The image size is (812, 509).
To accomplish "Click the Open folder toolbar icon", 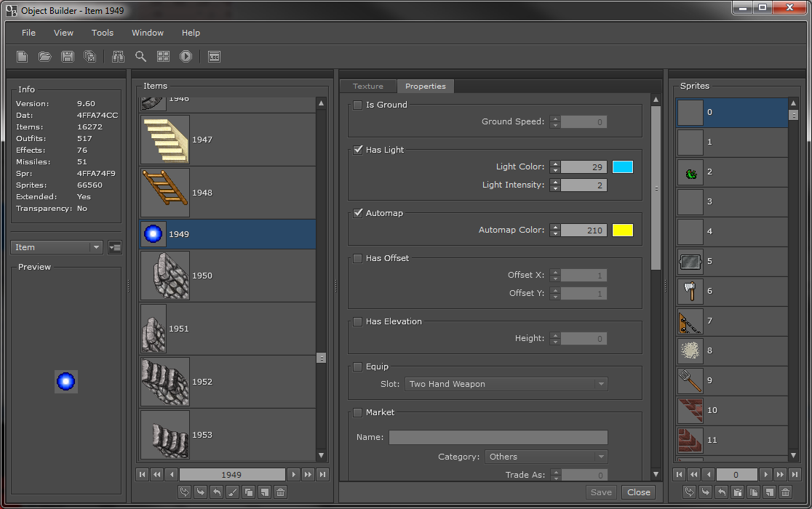I will [x=45, y=57].
